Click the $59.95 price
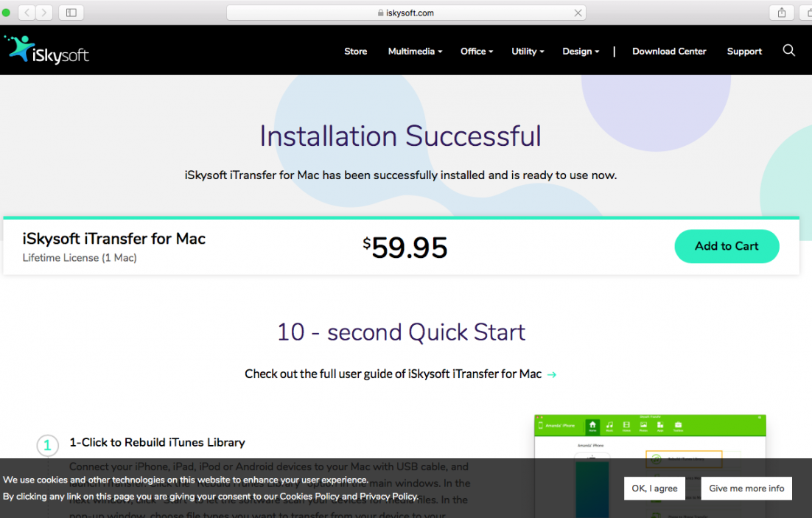 405,247
